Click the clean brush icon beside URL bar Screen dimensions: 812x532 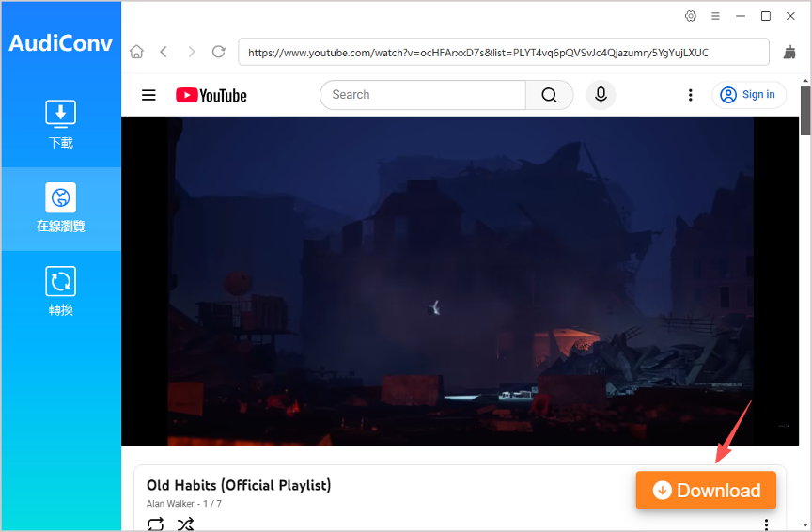click(x=789, y=53)
